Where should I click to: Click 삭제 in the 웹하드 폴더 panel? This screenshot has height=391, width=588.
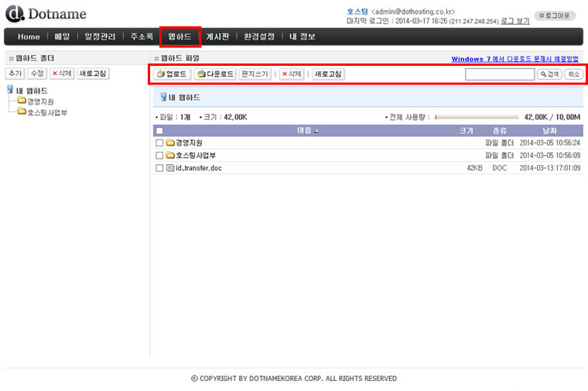61,74
